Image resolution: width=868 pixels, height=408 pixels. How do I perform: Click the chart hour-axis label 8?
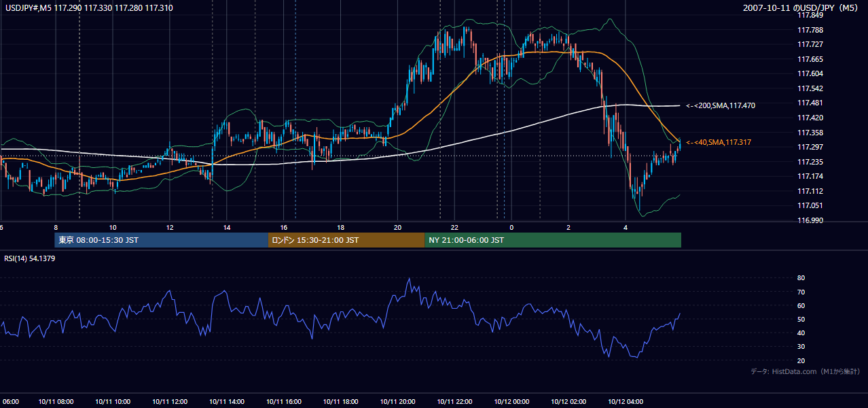click(x=56, y=227)
